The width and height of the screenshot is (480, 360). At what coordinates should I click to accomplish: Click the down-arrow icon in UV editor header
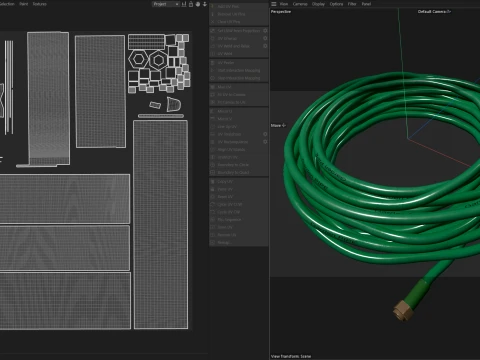point(205,4)
